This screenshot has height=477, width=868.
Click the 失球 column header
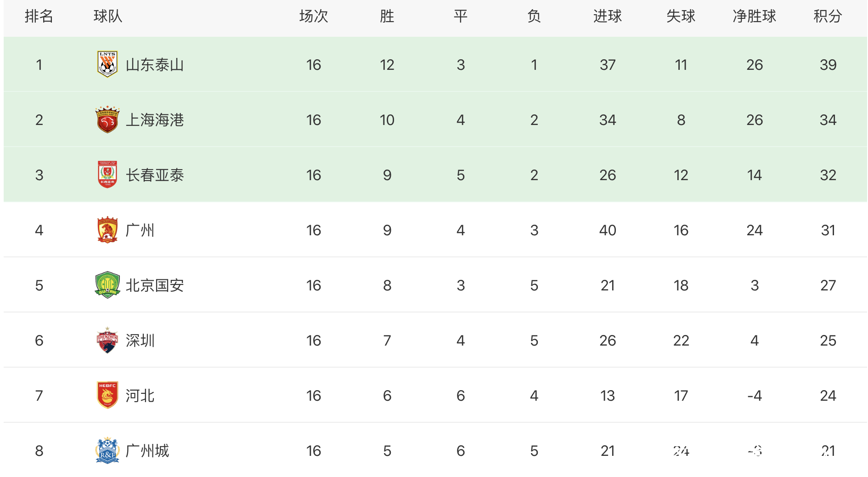click(x=681, y=17)
